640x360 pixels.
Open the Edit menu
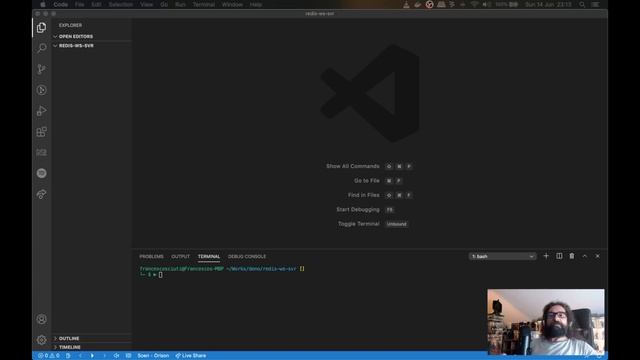[x=96, y=4]
